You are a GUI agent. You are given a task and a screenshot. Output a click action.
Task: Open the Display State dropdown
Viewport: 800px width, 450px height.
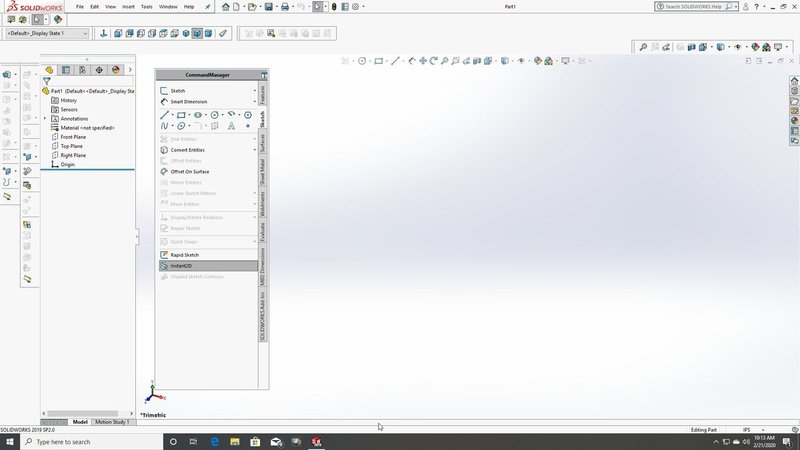(x=47, y=33)
